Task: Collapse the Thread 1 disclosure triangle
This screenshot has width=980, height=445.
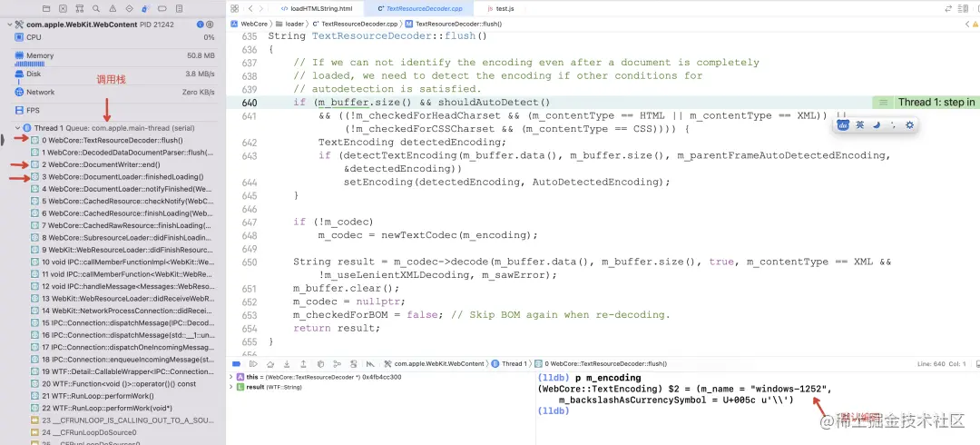Action: tap(17, 128)
